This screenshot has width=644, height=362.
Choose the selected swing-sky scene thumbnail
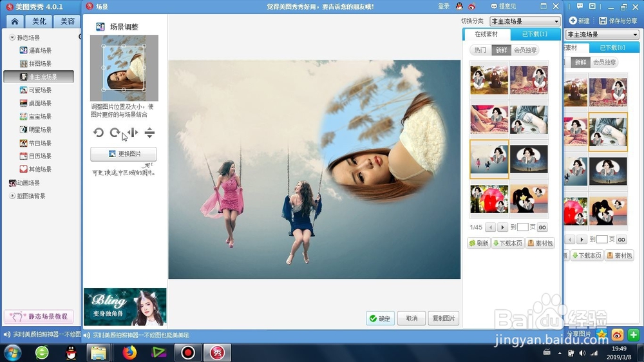pos(489,160)
